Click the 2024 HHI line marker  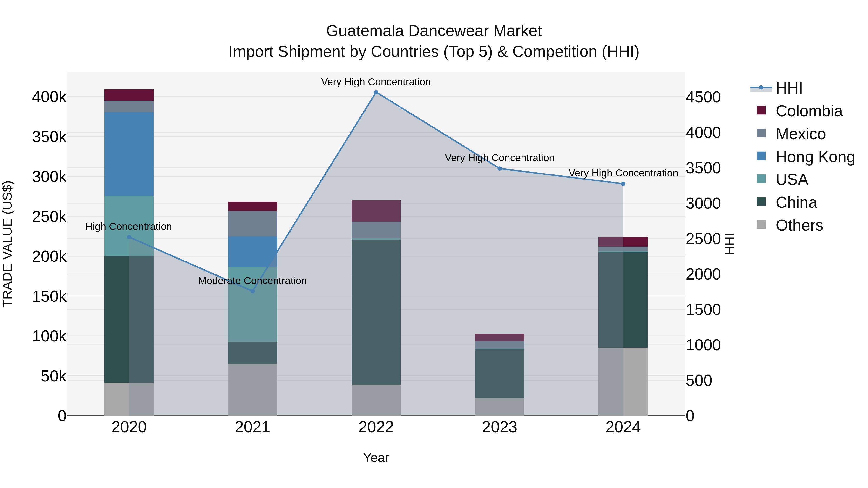point(623,184)
